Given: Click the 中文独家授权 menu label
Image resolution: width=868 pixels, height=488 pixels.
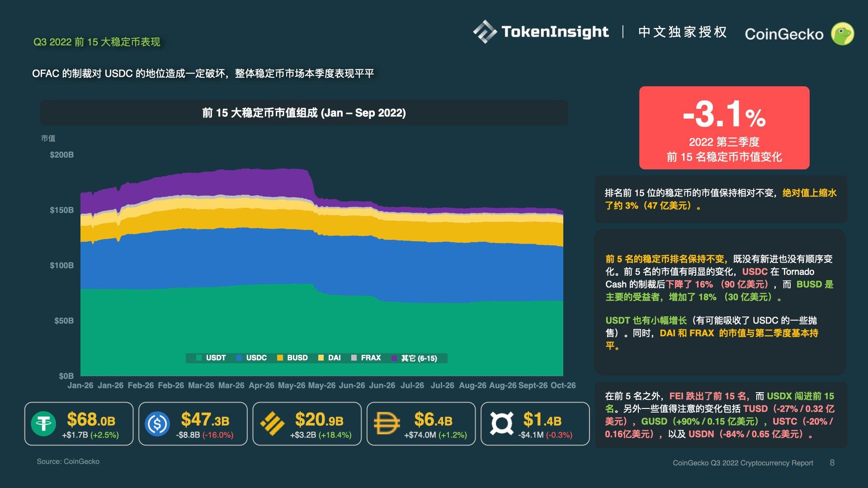Looking at the screenshot, I should coord(683,33).
